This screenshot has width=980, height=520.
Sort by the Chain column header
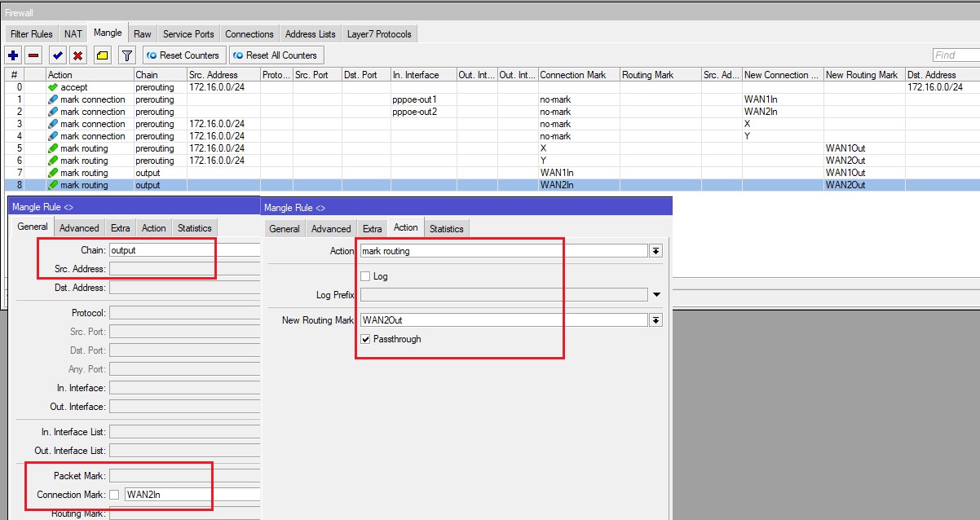click(160, 75)
